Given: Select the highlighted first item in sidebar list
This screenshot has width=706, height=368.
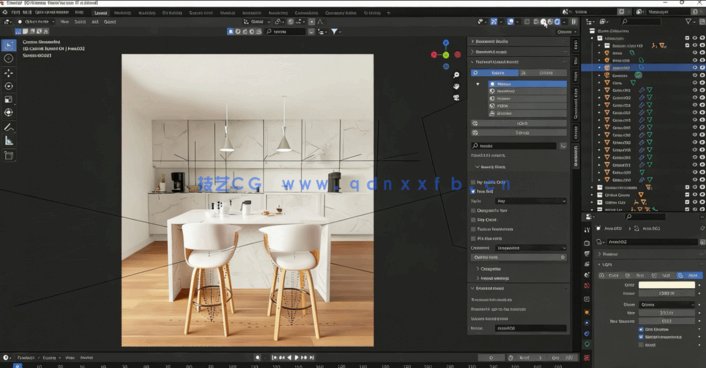Looking at the screenshot, I should pos(528,84).
